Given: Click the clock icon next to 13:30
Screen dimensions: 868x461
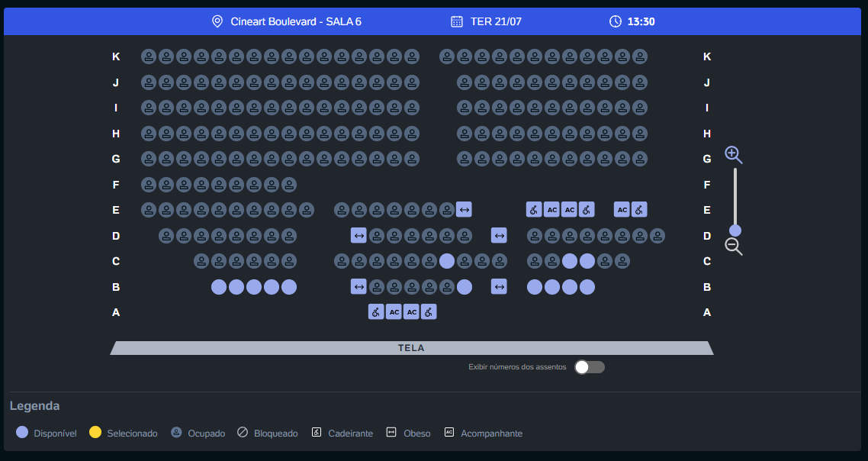Looking at the screenshot, I should point(616,21).
